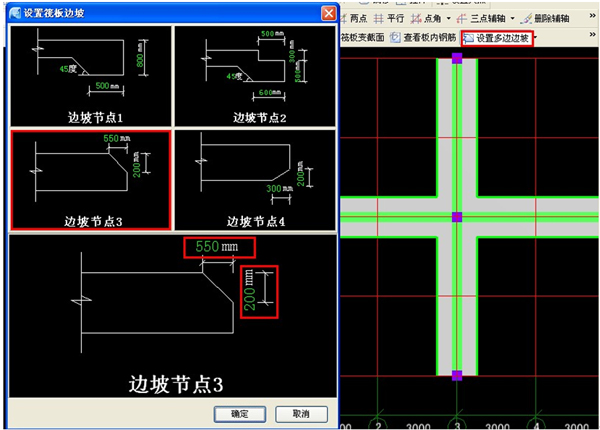Click the purple node at bottom of vertical strip
This screenshot has height=430, width=600.
pyautogui.click(x=457, y=375)
